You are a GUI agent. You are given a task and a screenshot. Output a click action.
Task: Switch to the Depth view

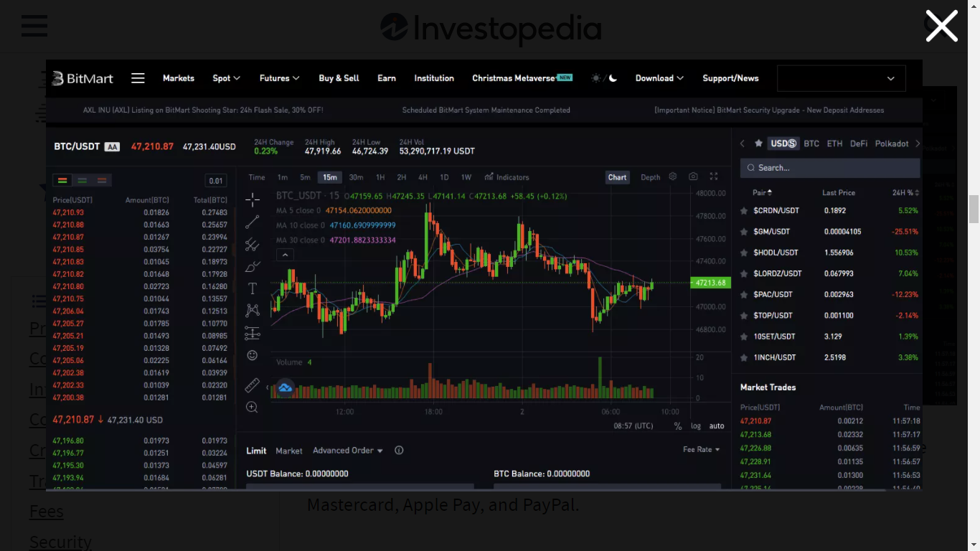click(651, 177)
